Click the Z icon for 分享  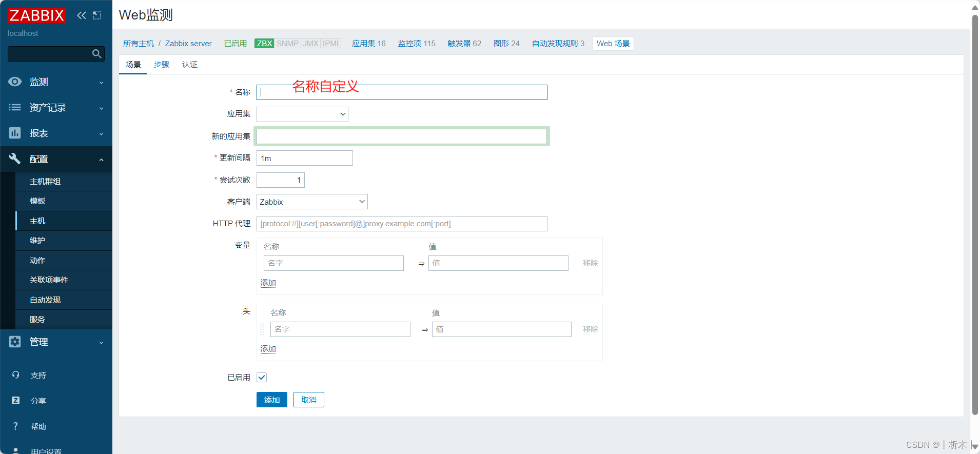(15, 401)
